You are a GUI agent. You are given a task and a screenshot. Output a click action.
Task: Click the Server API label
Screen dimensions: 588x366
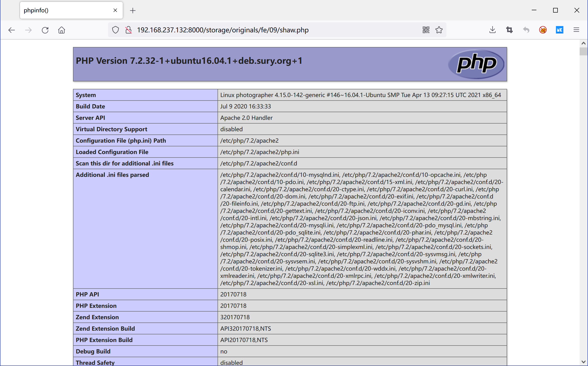tap(90, 118)
